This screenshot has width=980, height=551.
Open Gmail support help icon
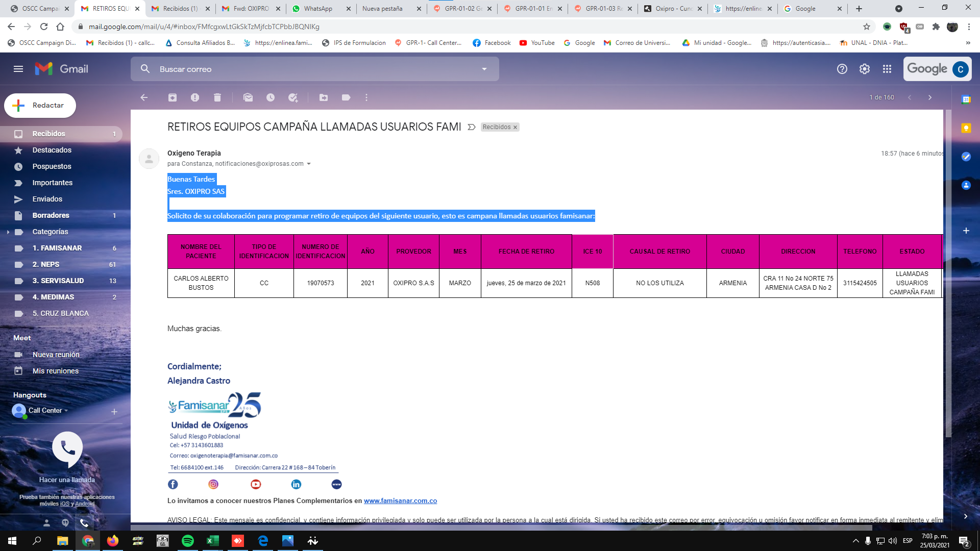click(842, 69)
